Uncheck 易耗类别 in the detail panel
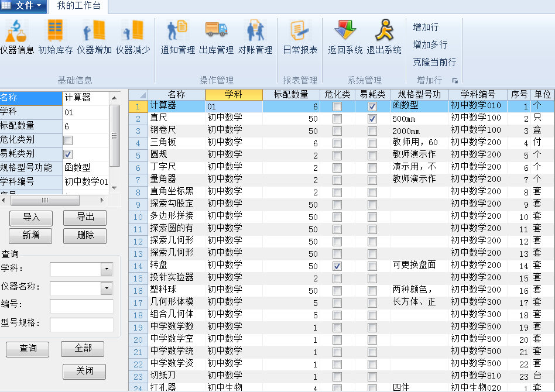 [x=68, y=154]
